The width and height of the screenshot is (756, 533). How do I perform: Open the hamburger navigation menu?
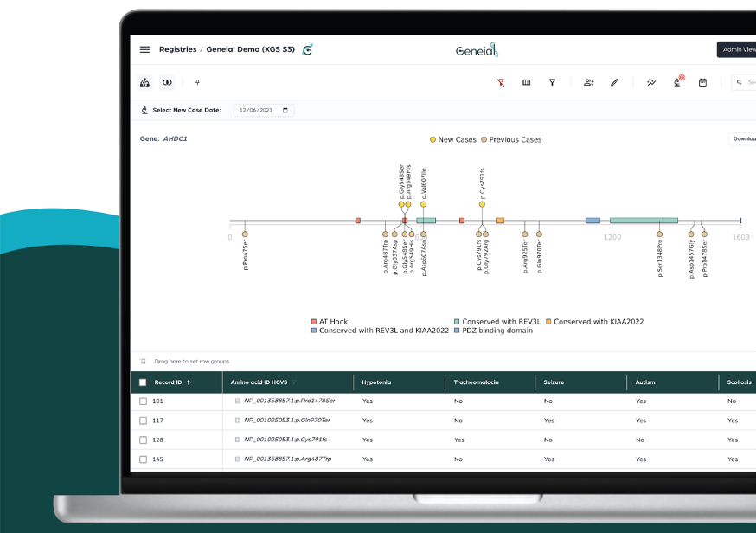[144, 49]
